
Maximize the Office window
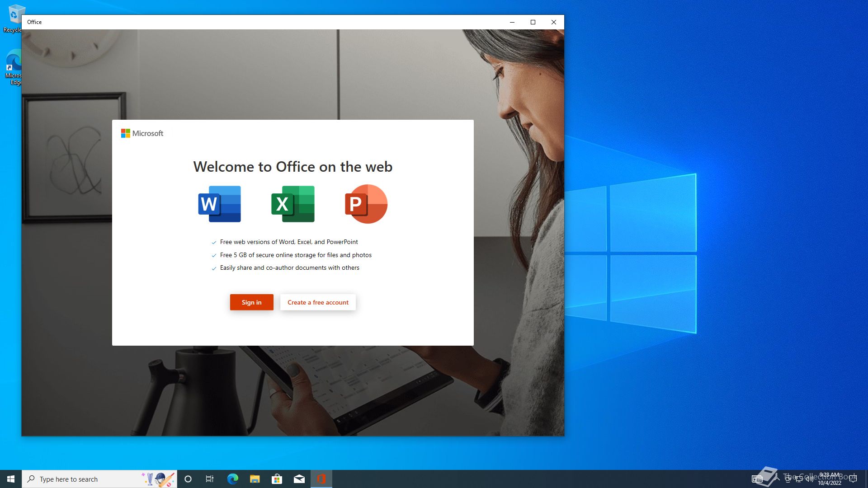[x=533, y=22]
